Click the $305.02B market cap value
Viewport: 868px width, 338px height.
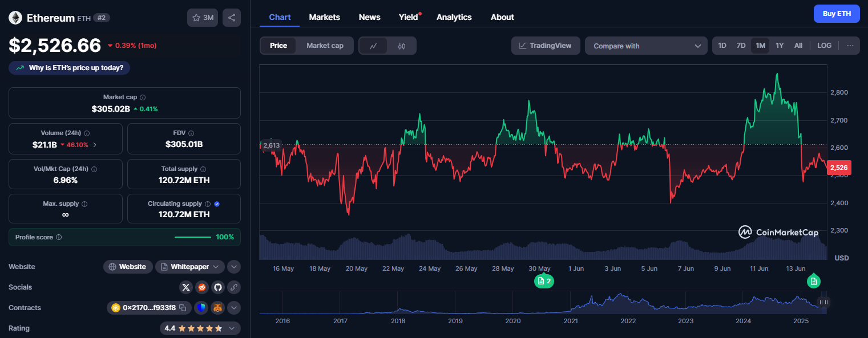111,109
